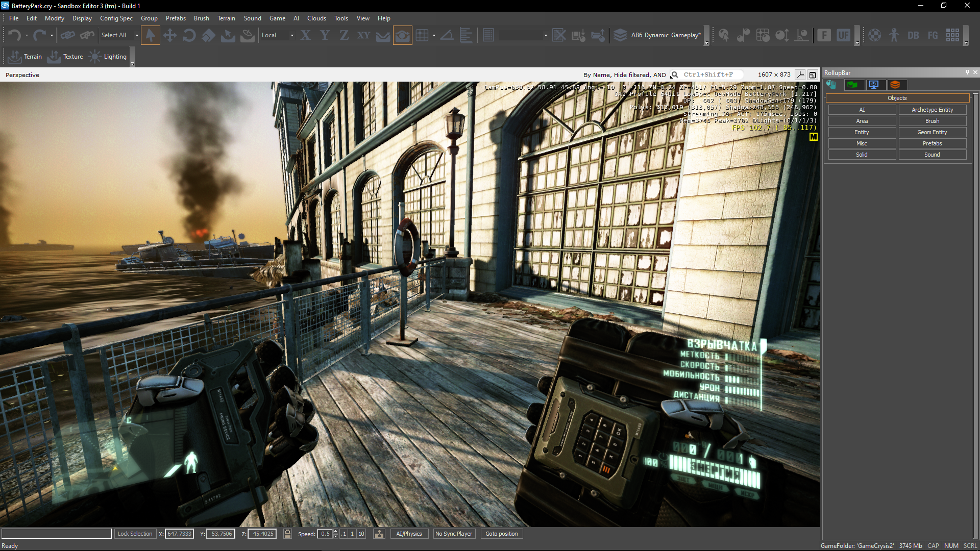Open the DB database view icon
Screen dimensions: 980x551
(x=913, y=35)
